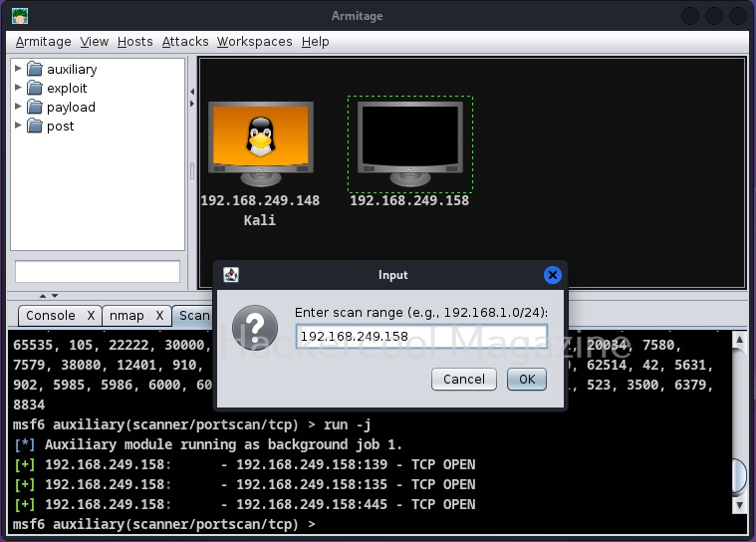Click the 'Kali' host label
756x542 pixels.
[260, 220]
